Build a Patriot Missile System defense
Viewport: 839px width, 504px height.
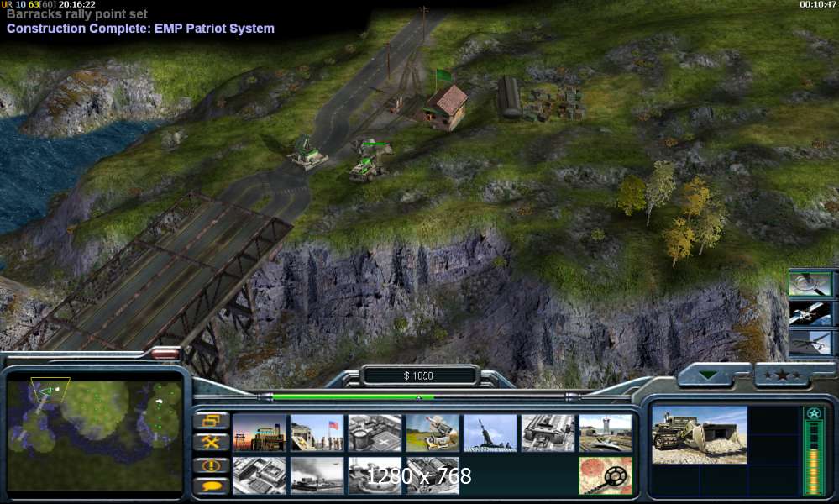[433, 433]
